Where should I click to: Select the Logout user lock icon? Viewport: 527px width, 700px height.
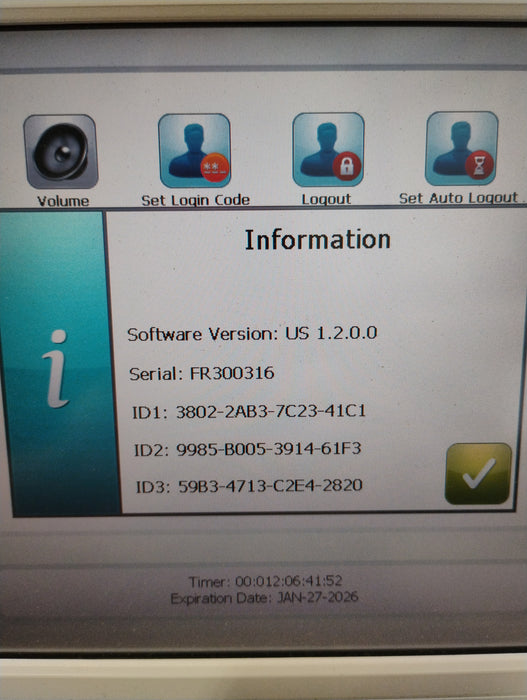click(x=328, y=150)
